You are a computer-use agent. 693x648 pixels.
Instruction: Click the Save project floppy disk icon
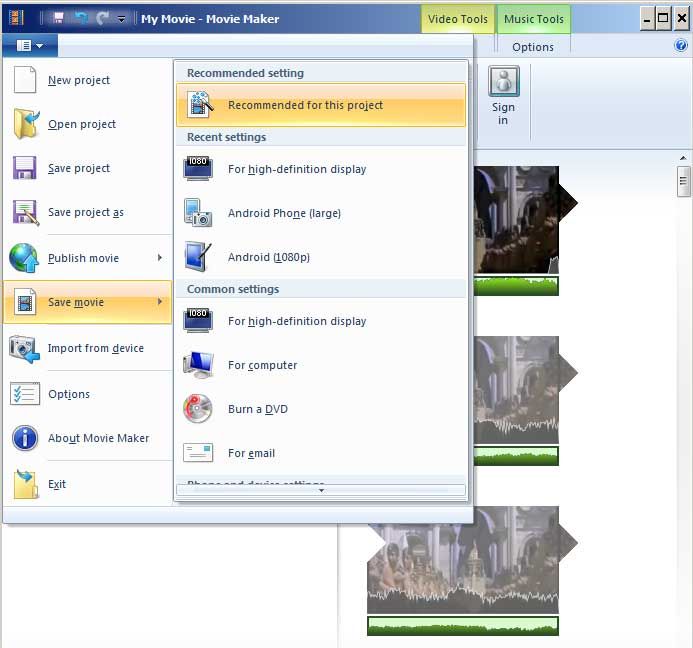pos(24,168)
